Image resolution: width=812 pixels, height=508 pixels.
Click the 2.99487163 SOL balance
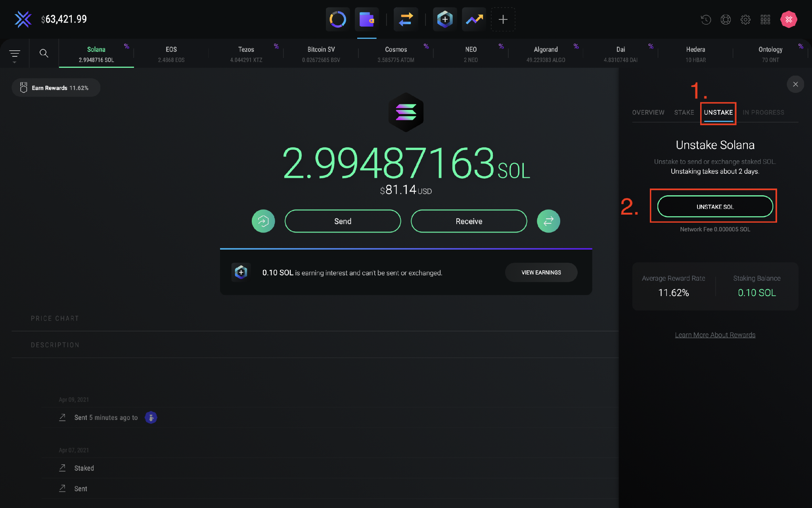[x=406, y=164]
